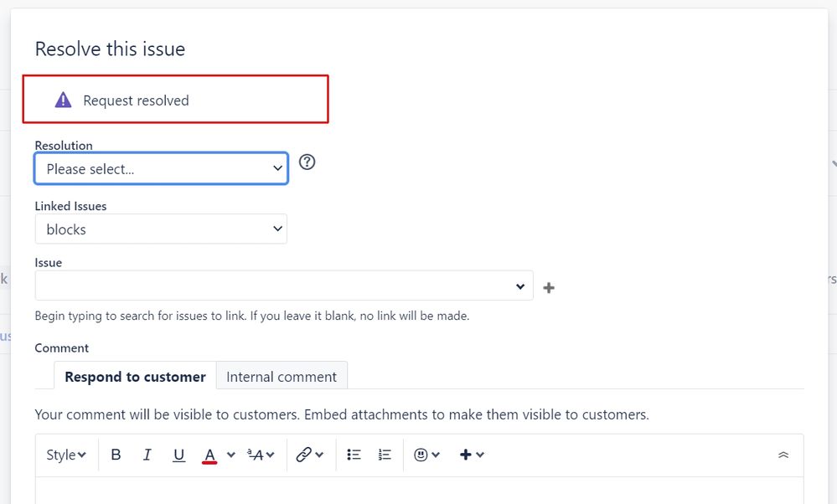The width and height of the screenshot is (837, 504).
Task: Open the emoticon picker
Action: (x=426, y=455)
